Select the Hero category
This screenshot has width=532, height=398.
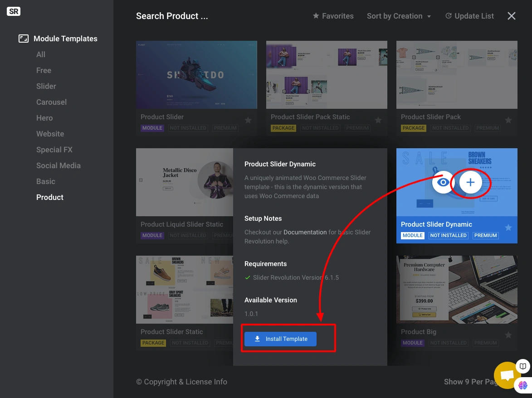pos(44,118)
